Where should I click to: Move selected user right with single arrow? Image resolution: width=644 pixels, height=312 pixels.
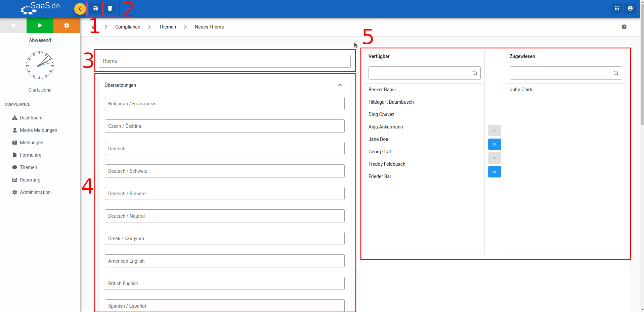[x=495, y=131]
